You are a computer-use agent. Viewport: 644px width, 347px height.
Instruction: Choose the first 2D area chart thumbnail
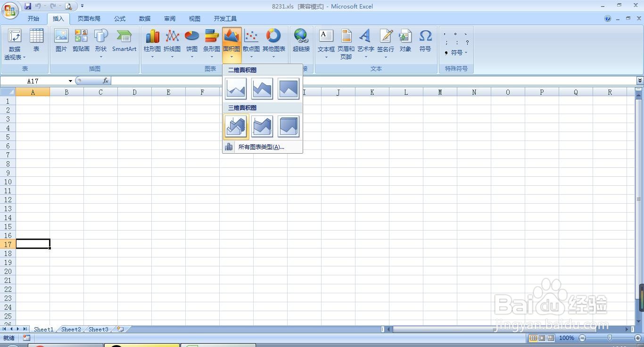tap(236, 89)
